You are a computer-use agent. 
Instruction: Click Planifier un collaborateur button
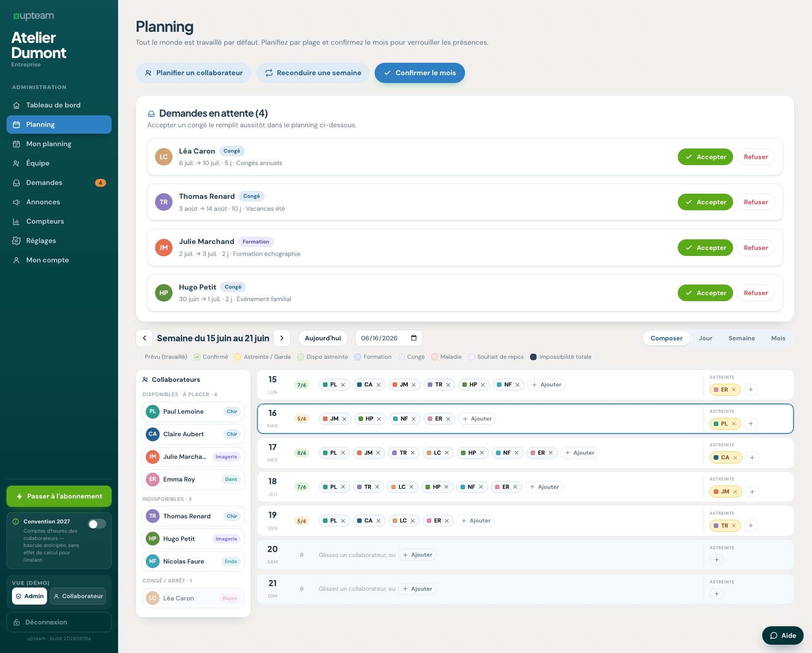(193, 73)
